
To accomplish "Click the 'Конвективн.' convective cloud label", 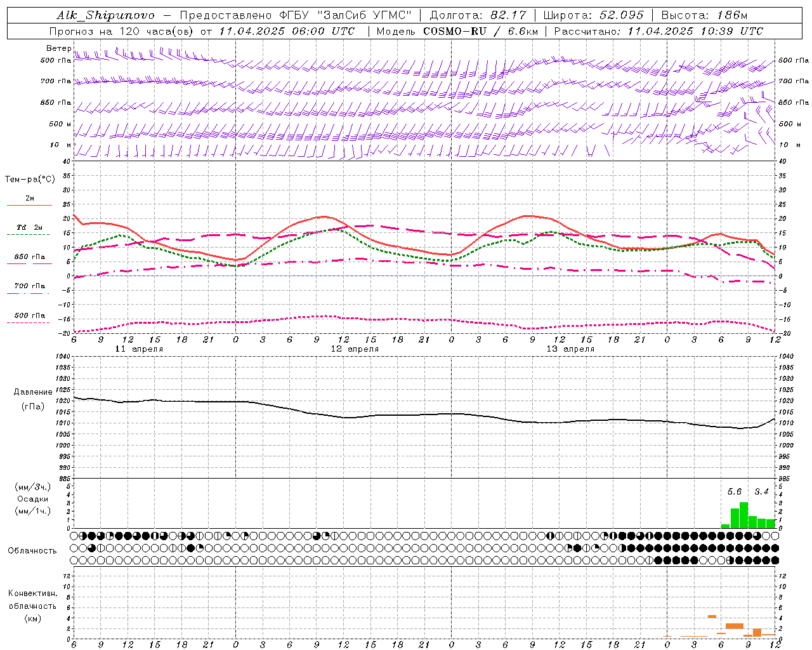I will point(33,594).
